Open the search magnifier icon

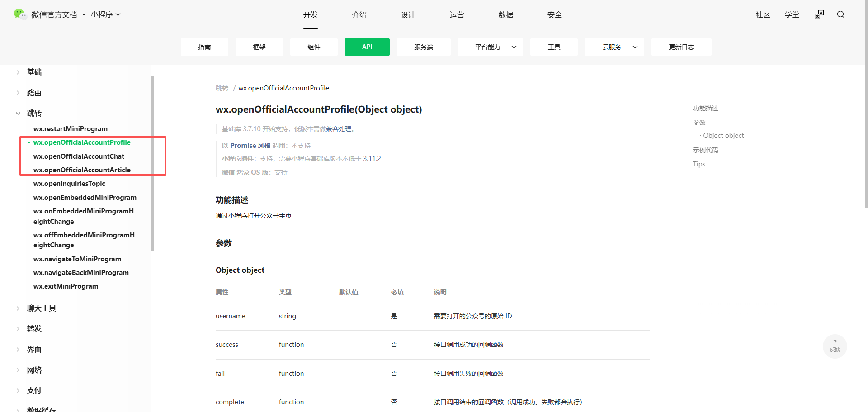point(841,14)
